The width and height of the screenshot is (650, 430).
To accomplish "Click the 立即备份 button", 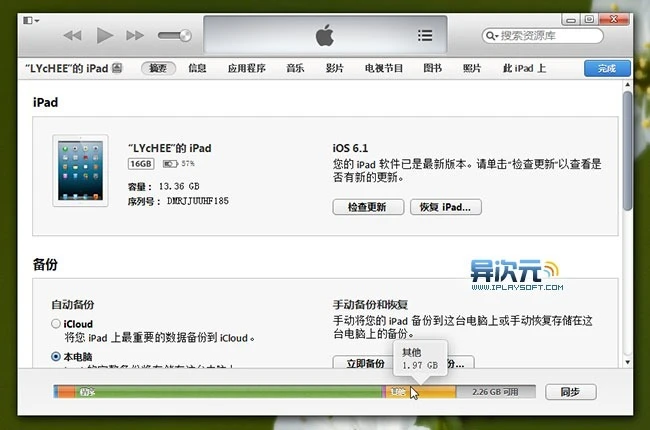I will tap(363, 363).
